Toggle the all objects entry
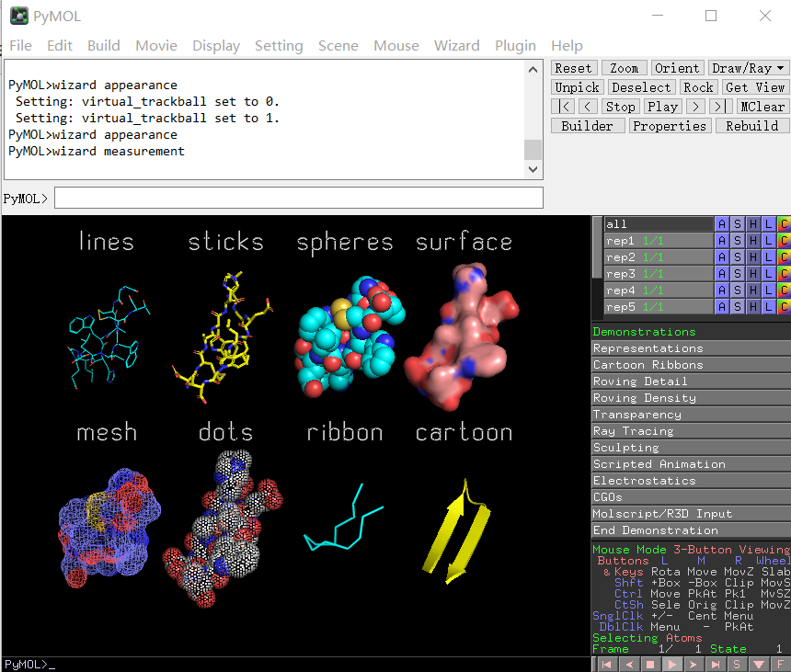This screenshot has height=672, width=791. (x=659, y=223)
